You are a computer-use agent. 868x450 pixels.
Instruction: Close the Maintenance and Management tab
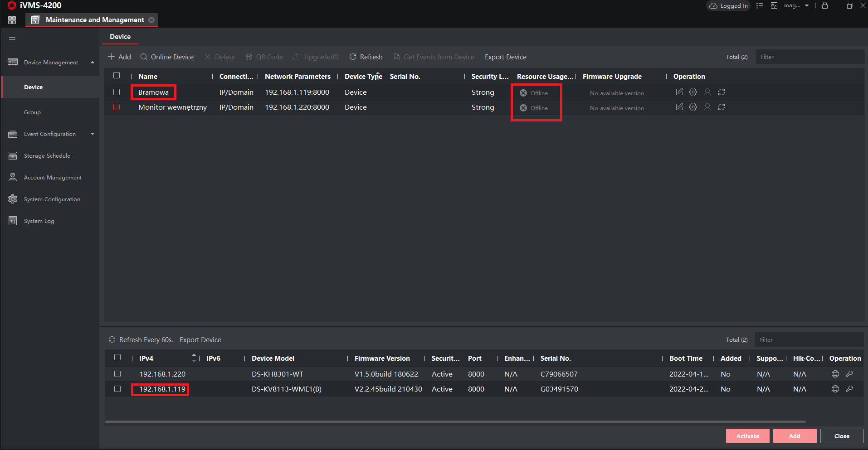[151, 20]
